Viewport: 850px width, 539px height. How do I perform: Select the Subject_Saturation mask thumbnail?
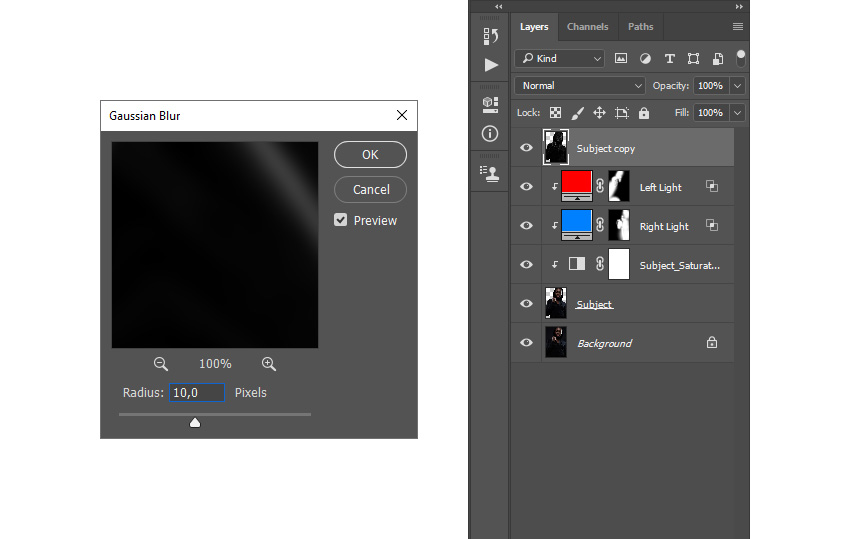point(619,264)
